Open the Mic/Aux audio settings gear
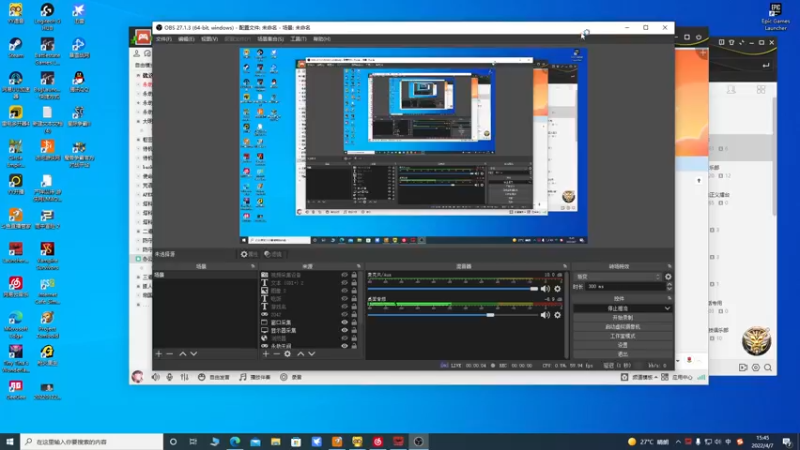 click(558, 289)
